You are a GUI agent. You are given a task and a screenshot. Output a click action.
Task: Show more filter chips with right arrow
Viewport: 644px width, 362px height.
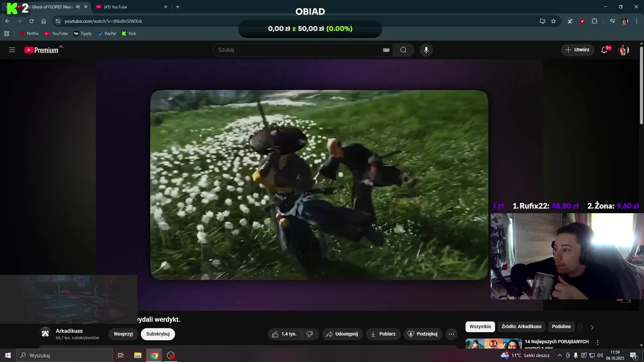pos(592,327)
